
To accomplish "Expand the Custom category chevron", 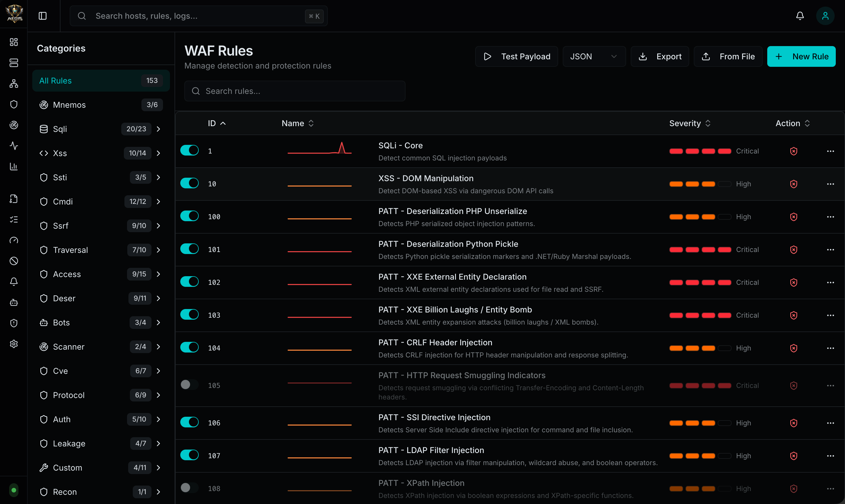I will point(158,468).
